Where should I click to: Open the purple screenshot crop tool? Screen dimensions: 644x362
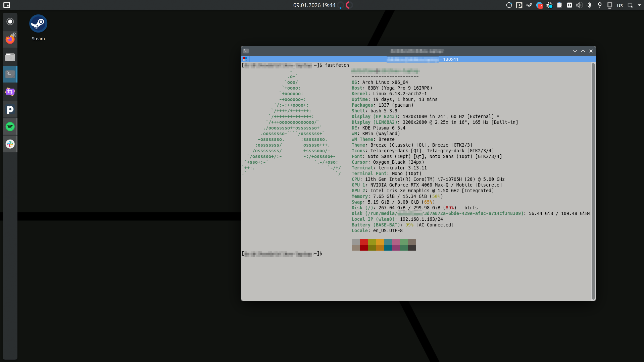pos(10,92)
